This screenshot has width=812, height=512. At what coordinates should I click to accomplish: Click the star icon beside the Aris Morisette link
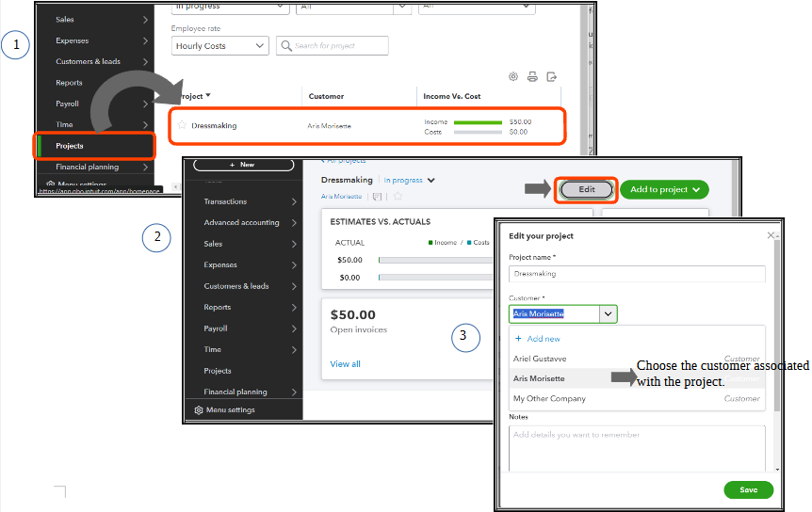click(x=398, y=196)
